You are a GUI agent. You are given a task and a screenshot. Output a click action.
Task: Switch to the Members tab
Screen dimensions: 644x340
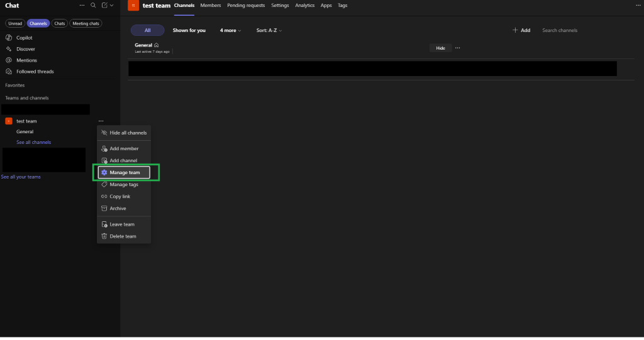point(211,5)
